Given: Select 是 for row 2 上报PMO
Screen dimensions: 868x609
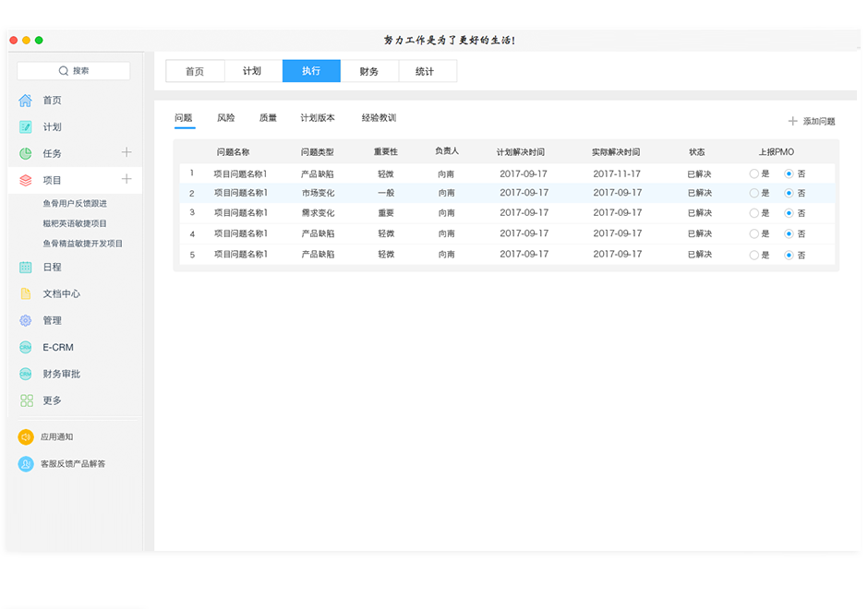Looking at the screenshot, I should pyautogui.click(x=754, y=193).
